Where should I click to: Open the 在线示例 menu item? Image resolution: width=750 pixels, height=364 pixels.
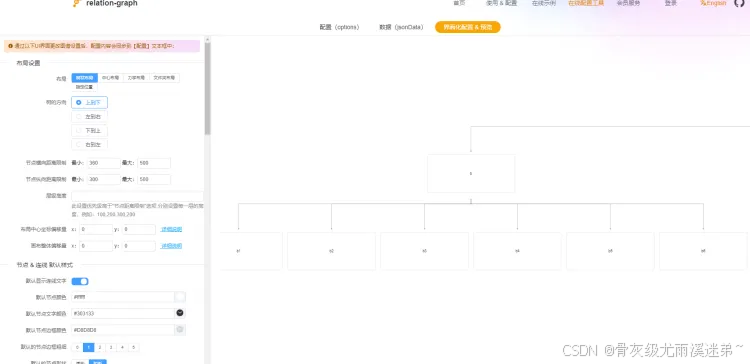[x=544, y=3]
